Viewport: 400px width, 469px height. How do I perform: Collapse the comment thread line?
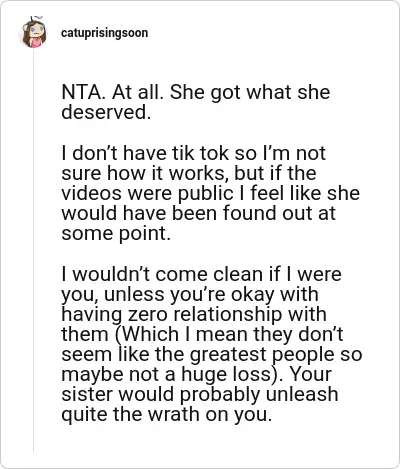click(x=33, y=250)
